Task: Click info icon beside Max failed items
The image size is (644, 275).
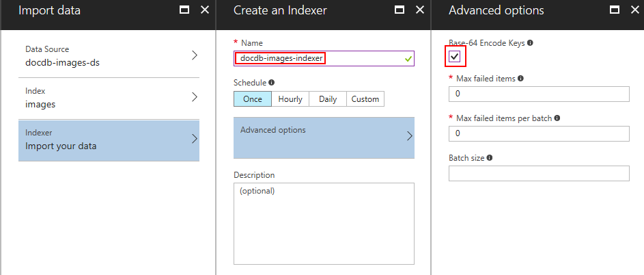Action: tap(521, 79)
